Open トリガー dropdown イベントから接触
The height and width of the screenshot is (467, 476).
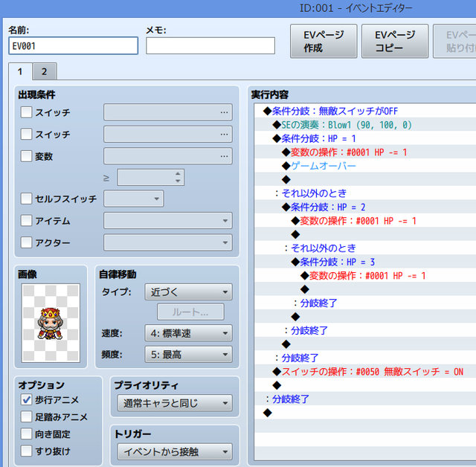175,451
